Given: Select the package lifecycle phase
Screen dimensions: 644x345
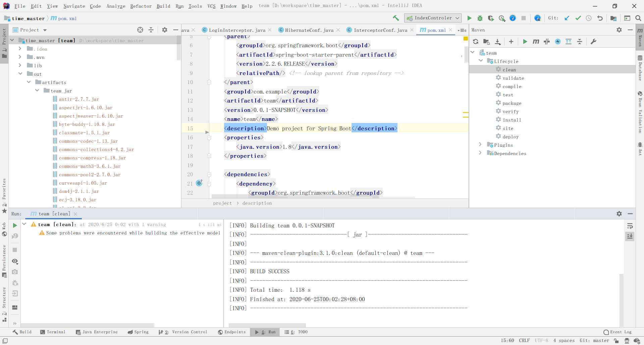Looking at the screenshot, I should pyautogui.click(x=512, y=103).
